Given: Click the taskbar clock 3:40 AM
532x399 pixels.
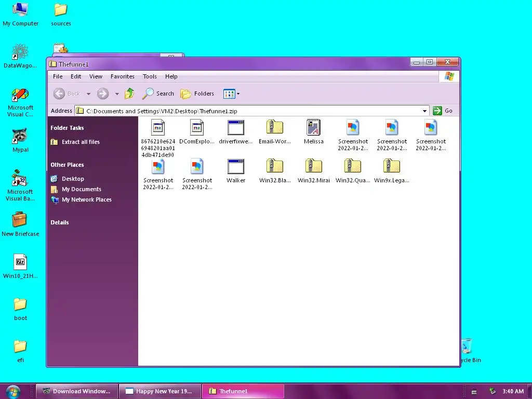Looking at the screenshot, I should tap(513, 391).
